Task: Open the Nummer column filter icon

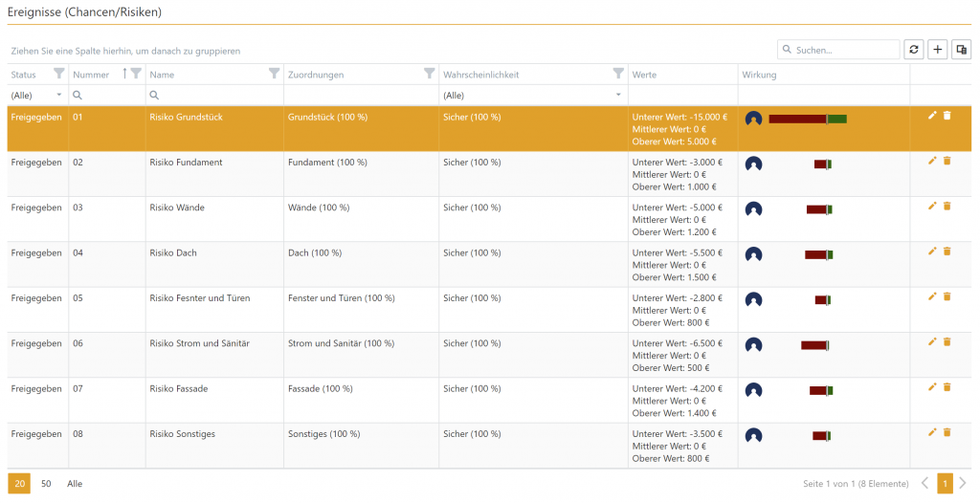Action: (136, 74)
